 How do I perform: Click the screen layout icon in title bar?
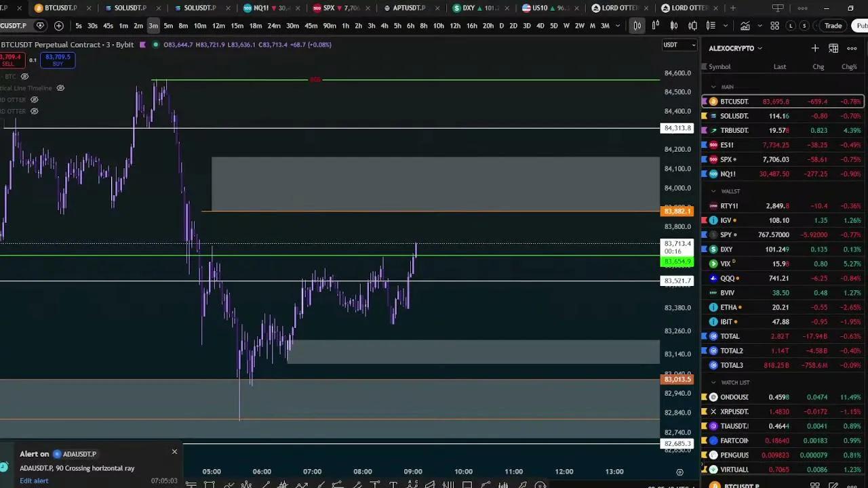(x=778, y=8)
